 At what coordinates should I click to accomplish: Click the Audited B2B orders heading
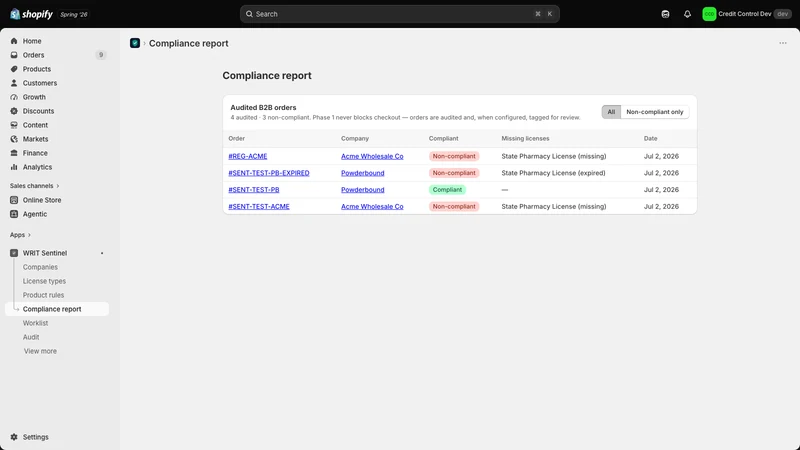(x=263, y=108)
